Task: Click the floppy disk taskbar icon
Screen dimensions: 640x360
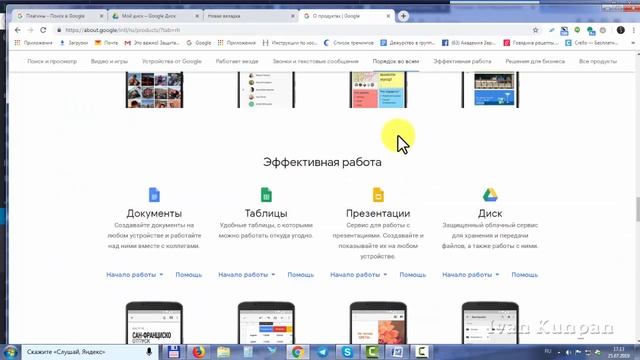Action: (173, 352)
